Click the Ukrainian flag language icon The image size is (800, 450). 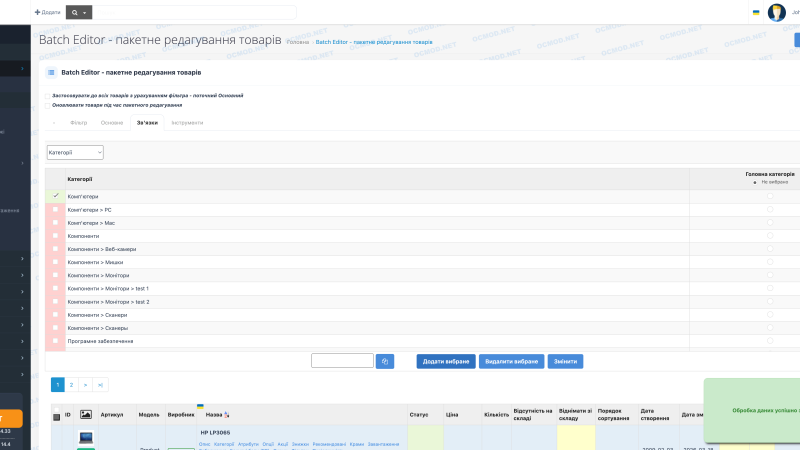click(x=756, y=12)
